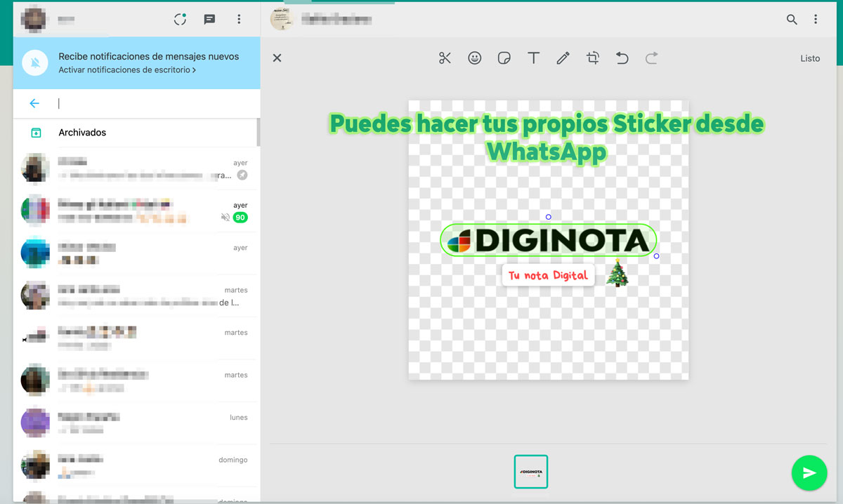Image resolution: width=843 pixels, height=504 pixels.
Task: Open the status updates ring icon
Action: (x=180, y=19)
